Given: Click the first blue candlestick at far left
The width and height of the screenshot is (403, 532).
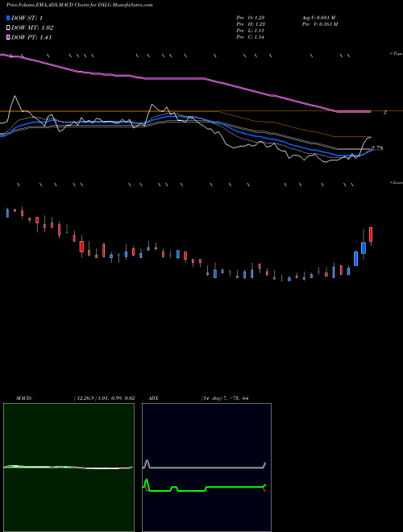Looking at the screenshot, I should pyautogui.click(x=7, y=213).
